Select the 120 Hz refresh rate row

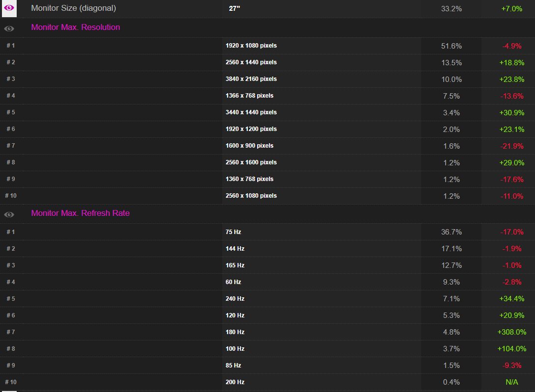point(267,315)
